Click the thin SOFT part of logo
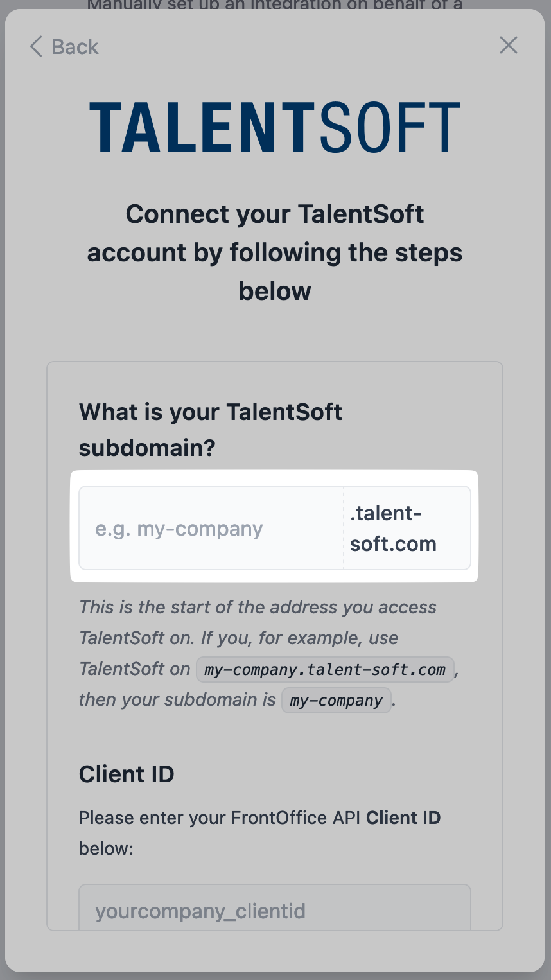The image size is (551, 980). (x=390, y=127)
